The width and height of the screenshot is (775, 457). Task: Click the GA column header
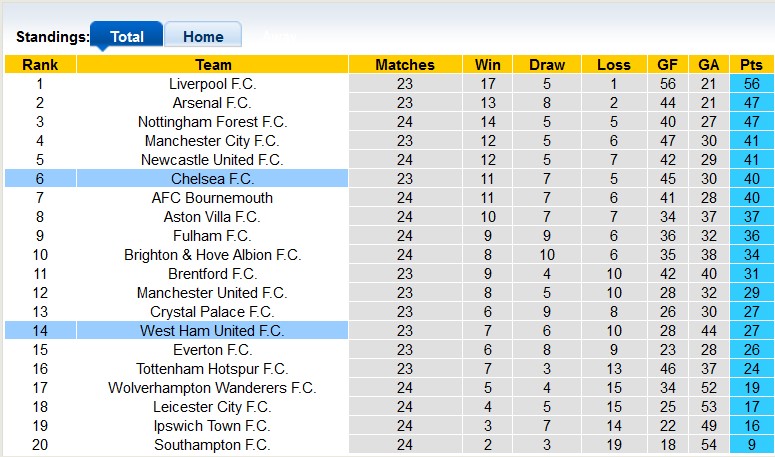(x=708, y=65)
